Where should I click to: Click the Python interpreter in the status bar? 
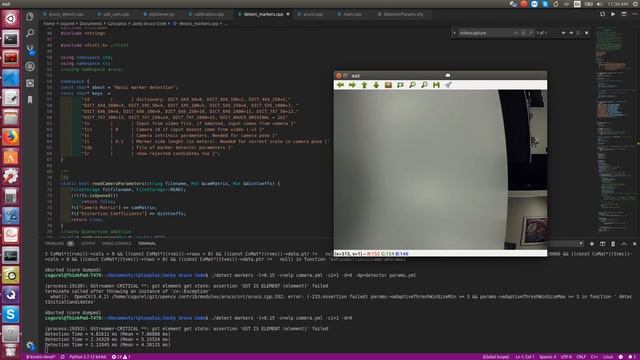(x=87, y=357)
